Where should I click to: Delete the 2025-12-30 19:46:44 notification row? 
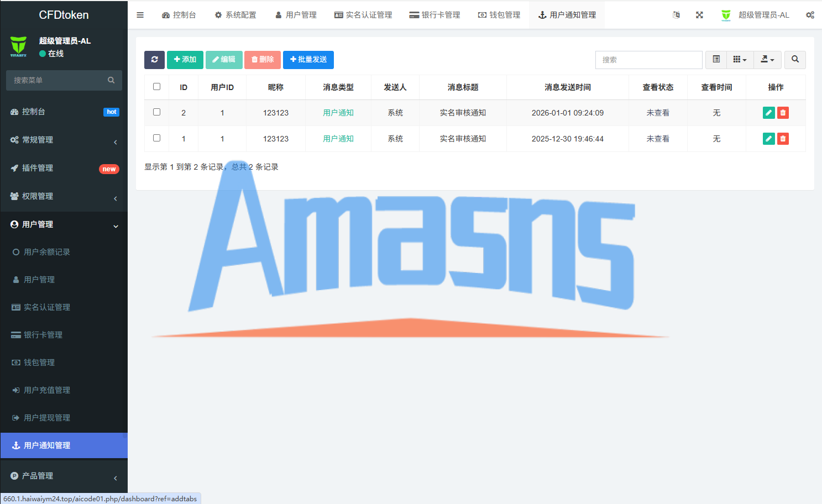[783, 139]
